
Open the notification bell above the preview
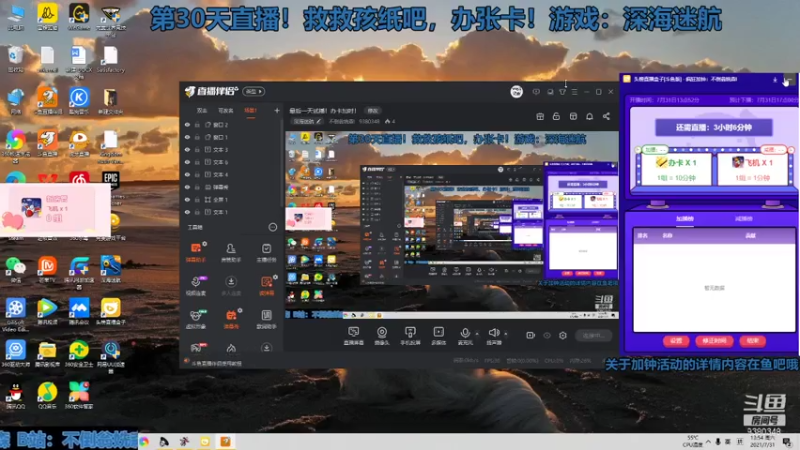(589, 116)
